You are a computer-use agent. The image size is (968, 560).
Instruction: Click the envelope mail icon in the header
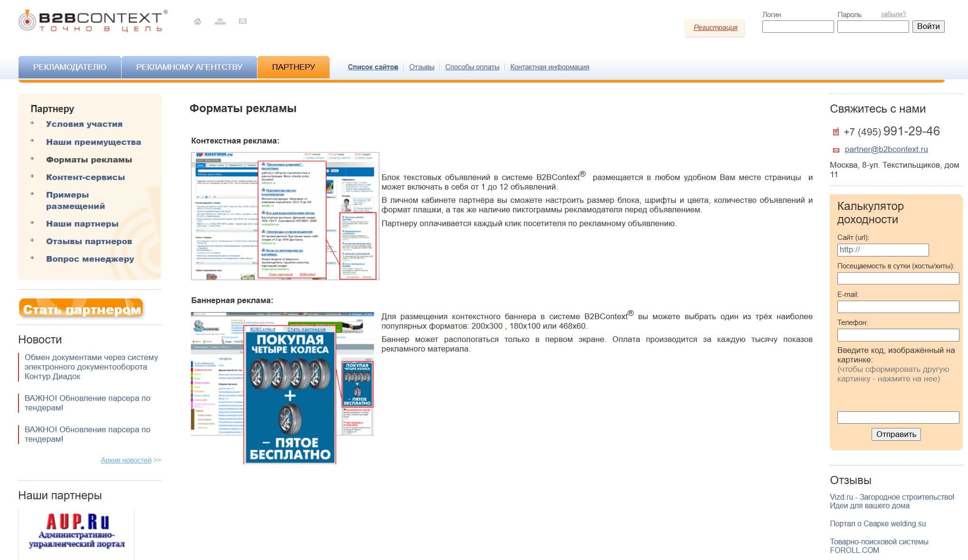pyautogui.click(x=243, y=21)
